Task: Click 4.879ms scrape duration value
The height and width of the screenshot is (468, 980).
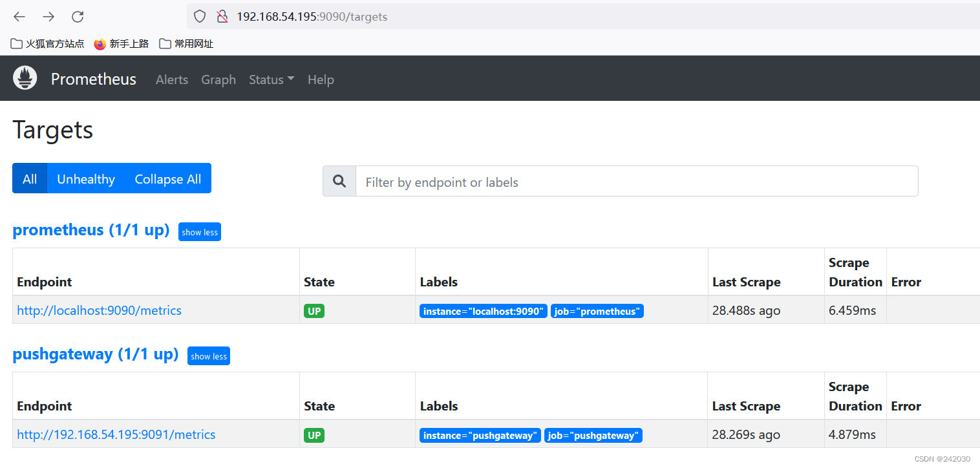Action: (x=853, y=434)
